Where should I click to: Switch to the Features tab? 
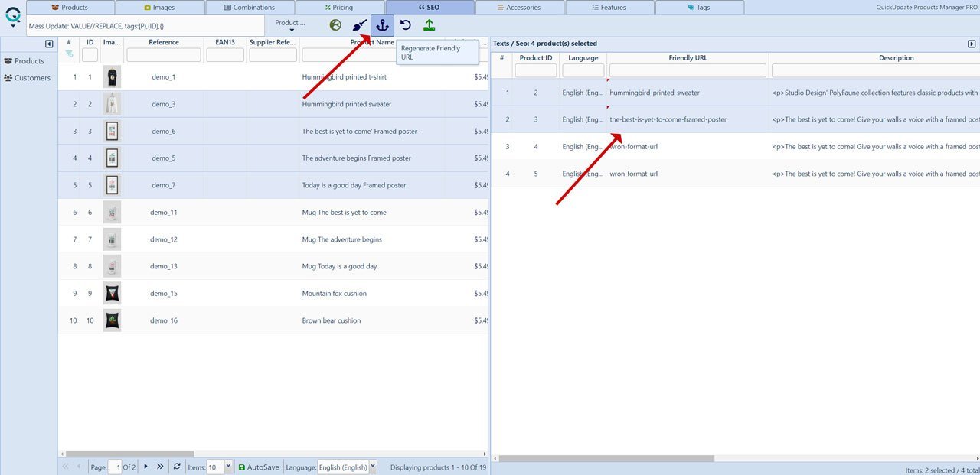(x=609, y=7)
